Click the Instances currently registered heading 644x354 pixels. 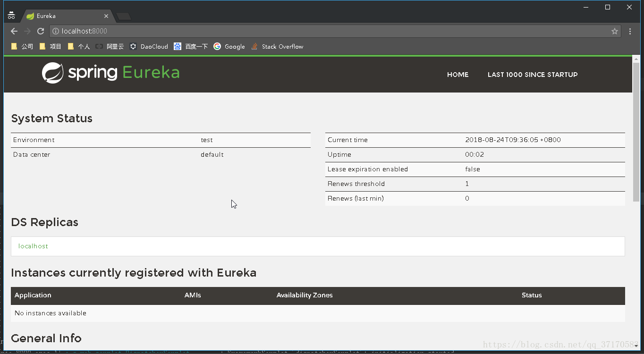(x=134, y=273)
